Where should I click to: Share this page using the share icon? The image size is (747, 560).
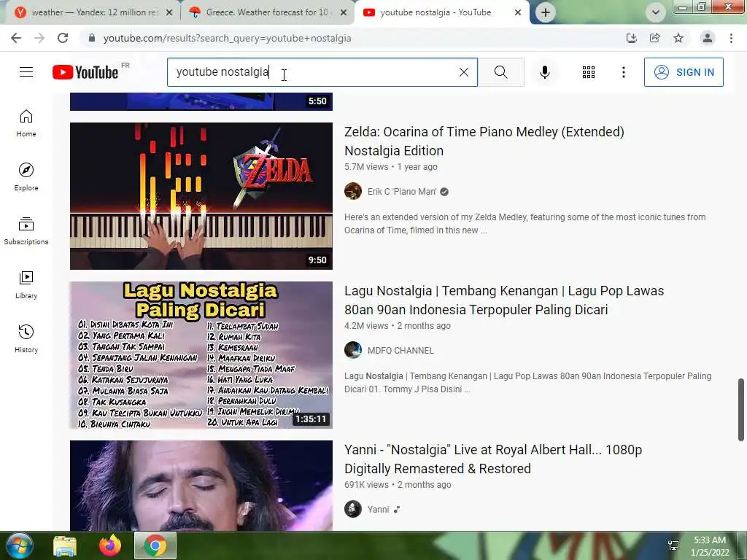coord(654,38)
